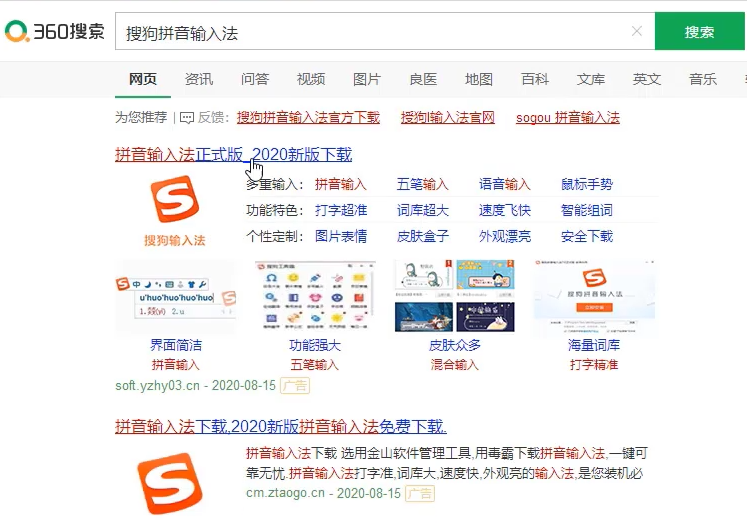This screenshot has width=747, height=528.
Task: Open the 图片表情 link
Action: tap(341, 236)
